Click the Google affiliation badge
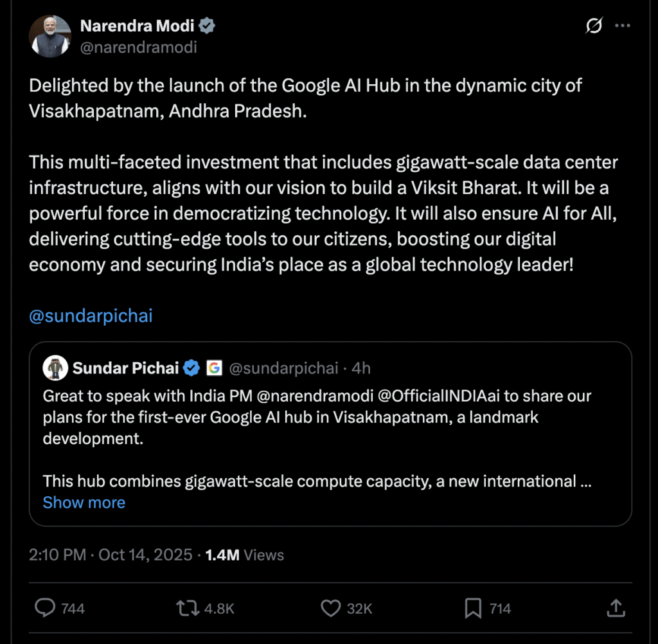Image resolution: width=658 pixels, height=644 pixels. point(213,368)
